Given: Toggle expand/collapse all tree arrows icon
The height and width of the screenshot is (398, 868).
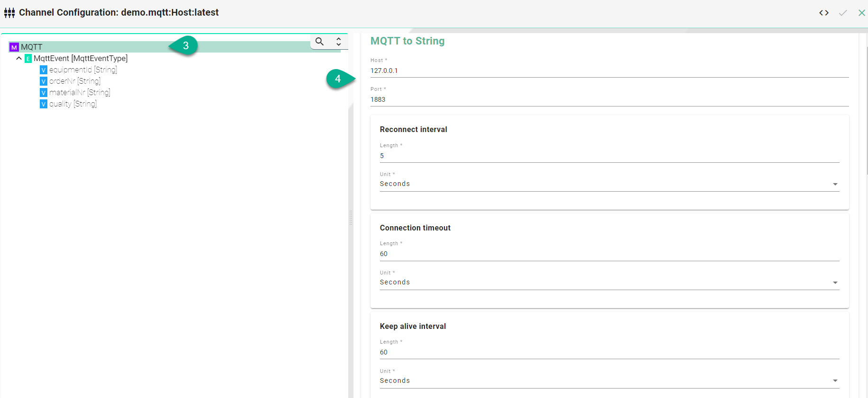Looking at the screenshot, I should [339, 42].
